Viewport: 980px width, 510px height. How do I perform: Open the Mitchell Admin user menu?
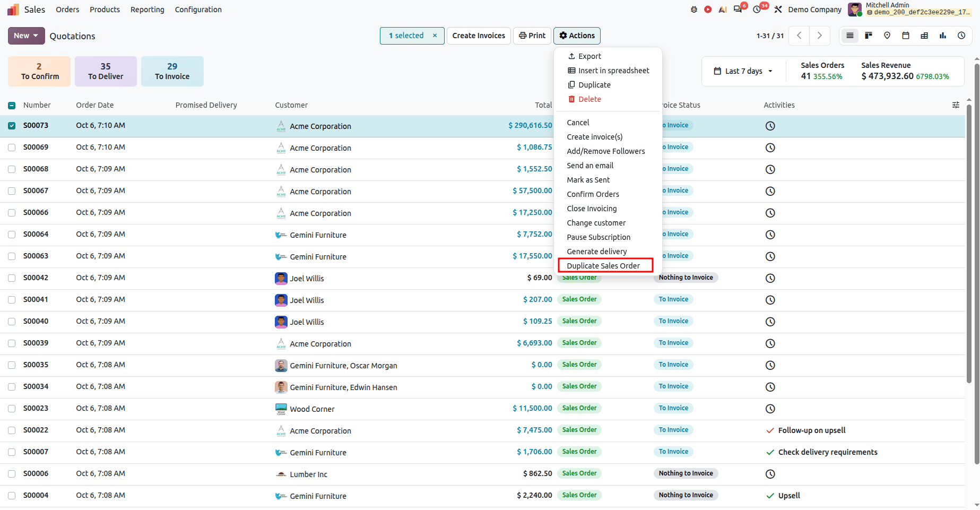click(x=910, y=9)
